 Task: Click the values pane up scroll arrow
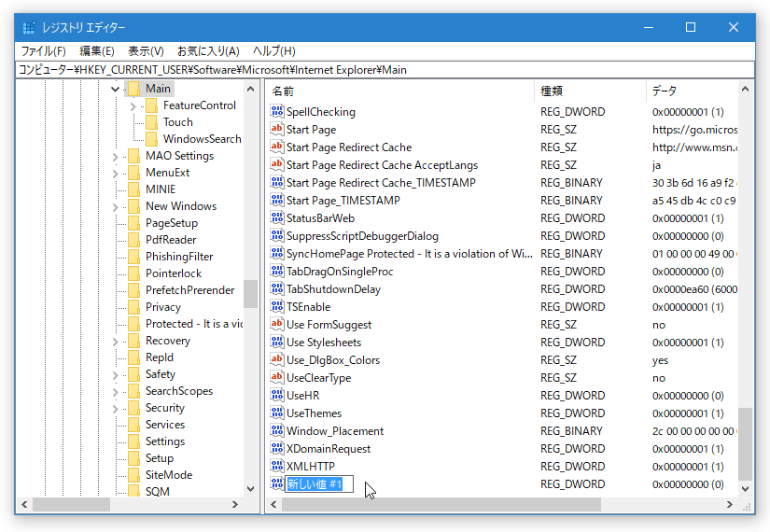click(745, 89)
